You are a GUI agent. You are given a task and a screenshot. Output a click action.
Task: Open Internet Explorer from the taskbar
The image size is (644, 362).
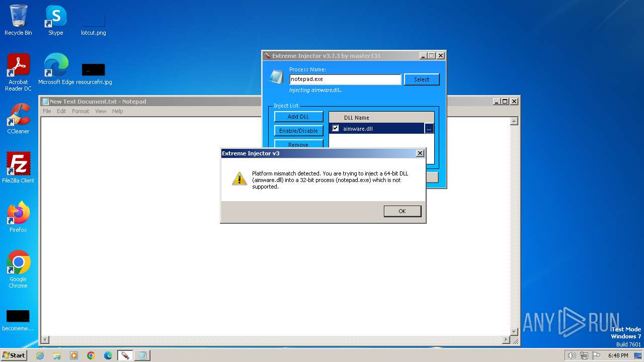coord(40,355)
